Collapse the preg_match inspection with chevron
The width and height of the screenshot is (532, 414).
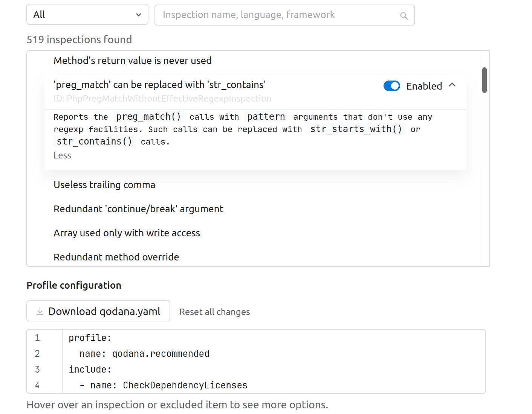click(452, 85)
